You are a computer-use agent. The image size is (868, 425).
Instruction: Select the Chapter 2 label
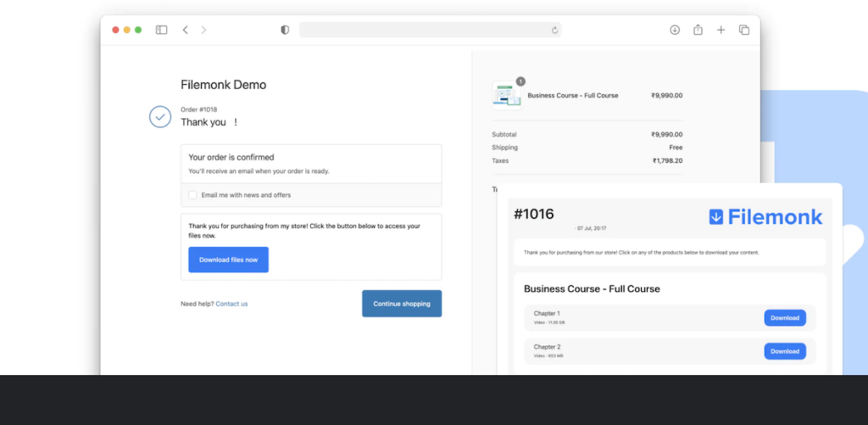pos(547,347)
